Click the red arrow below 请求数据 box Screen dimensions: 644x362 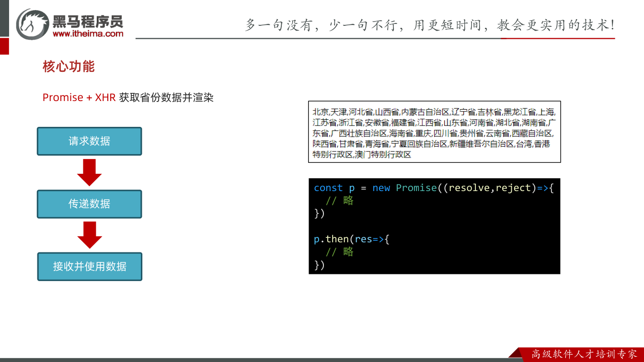pyautogui.click(x=90, y=172)
